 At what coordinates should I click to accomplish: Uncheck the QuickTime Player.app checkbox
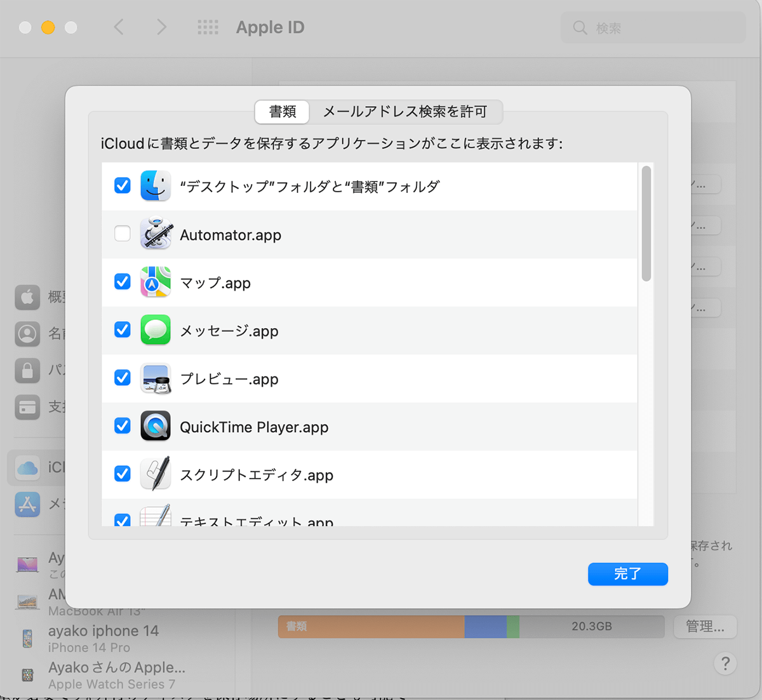(123, 425)
